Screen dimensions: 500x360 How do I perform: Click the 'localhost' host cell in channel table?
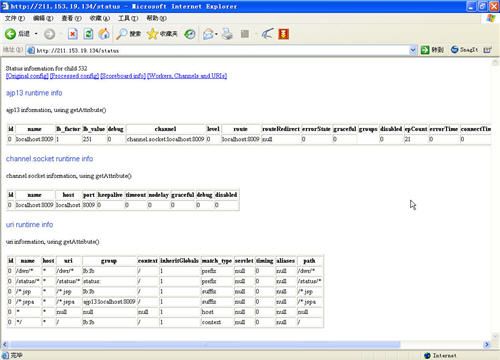tap(68, 205)
